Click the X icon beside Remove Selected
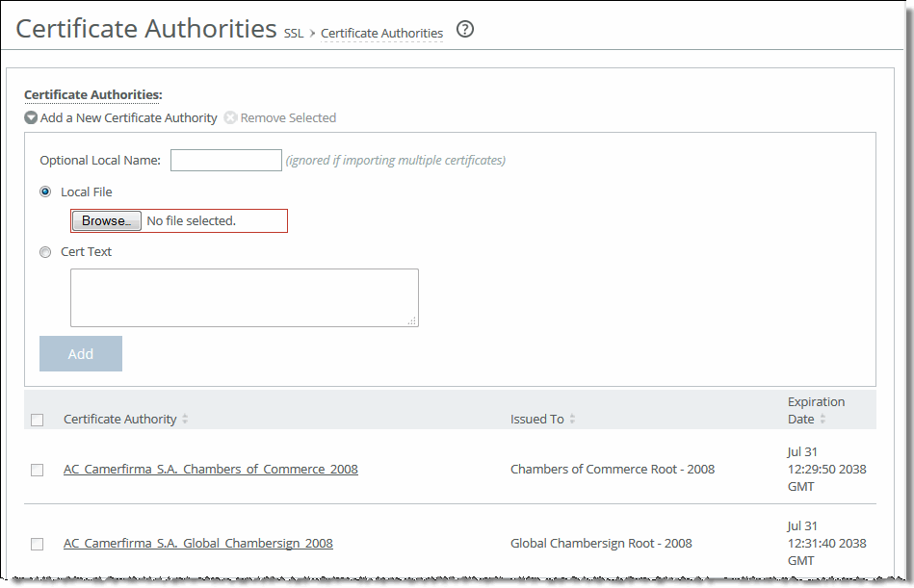 coord(230,116)
